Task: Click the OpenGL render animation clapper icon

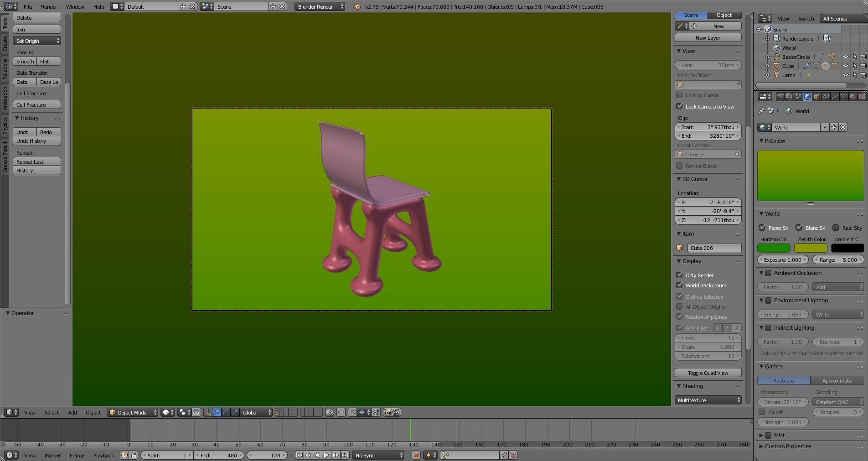Action: pyautogui.click(x=396, y=412)
